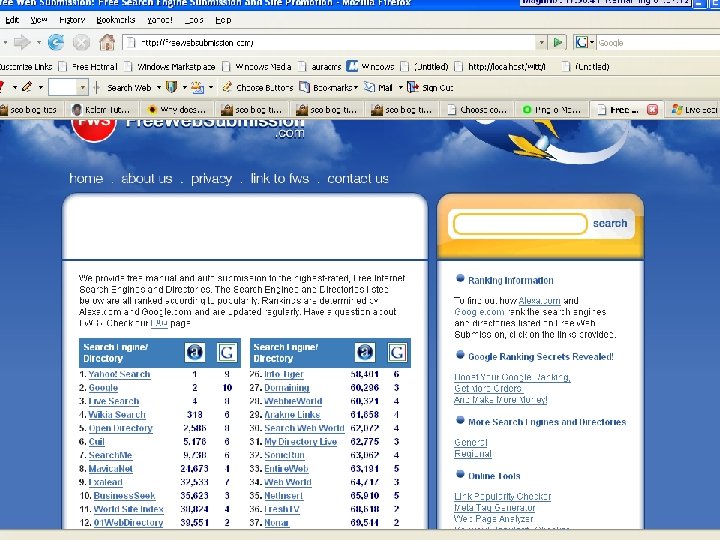
Task: Open the forward history dropdown arrow
Action: pyautogui.click(x=39, y=43)
